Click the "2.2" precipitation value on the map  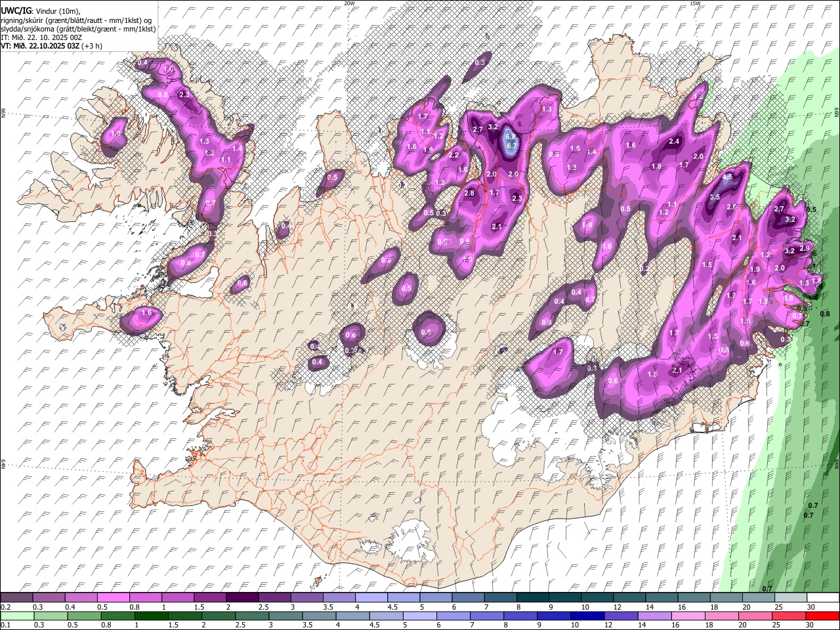454,156
